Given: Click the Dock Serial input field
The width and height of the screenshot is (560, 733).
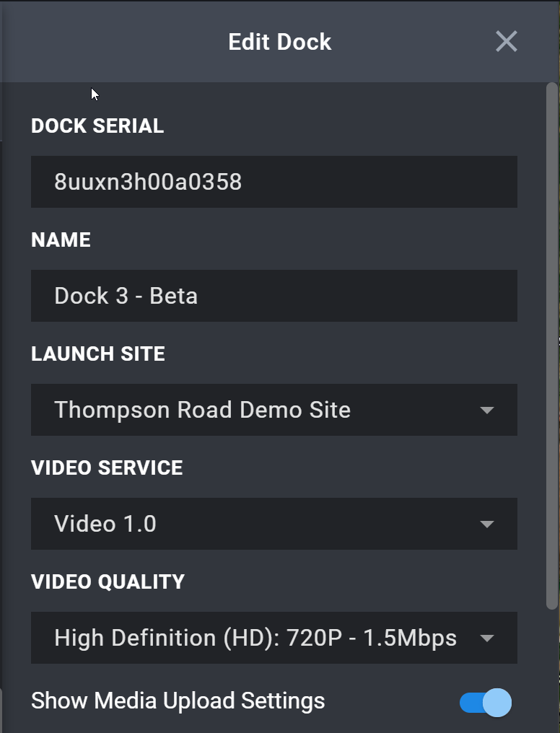Looking at the screenshot, I should pyautogui.click(x=274, y=181).
